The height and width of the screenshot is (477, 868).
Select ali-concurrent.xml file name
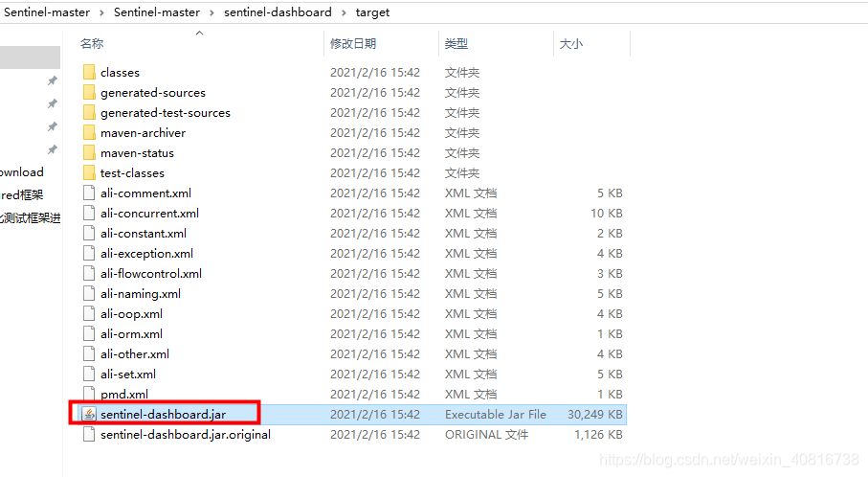click(x=149, y=214)
